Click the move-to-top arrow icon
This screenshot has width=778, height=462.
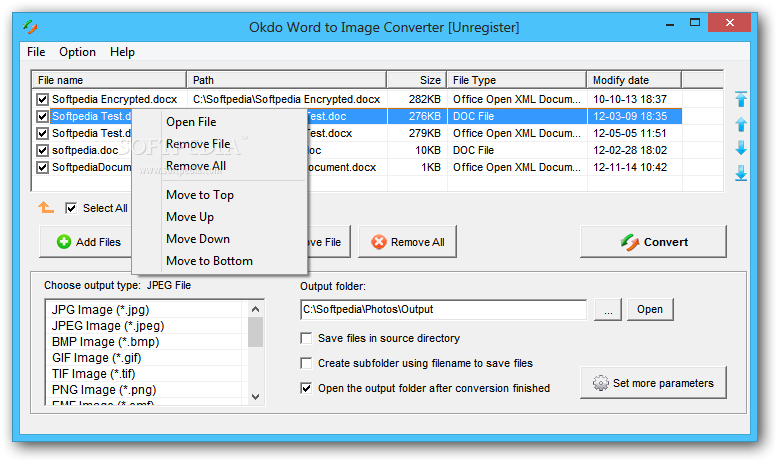point(741,99)
